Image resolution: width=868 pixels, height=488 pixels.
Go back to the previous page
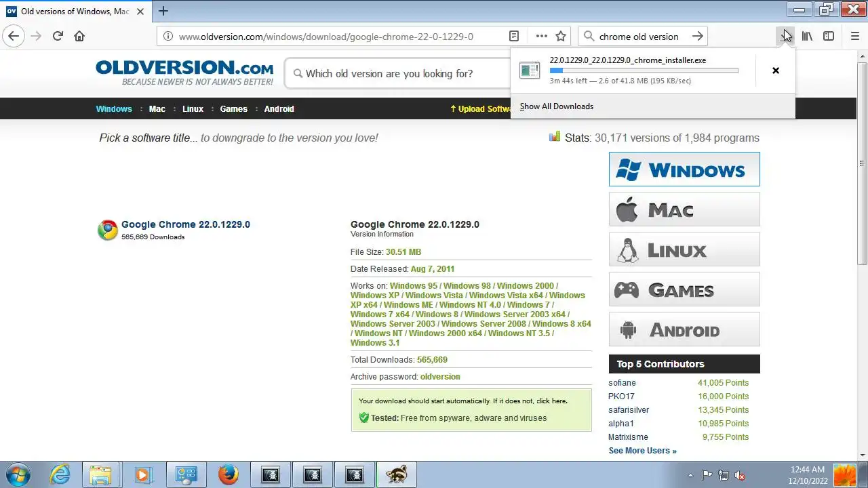click(x=14, y=37)
